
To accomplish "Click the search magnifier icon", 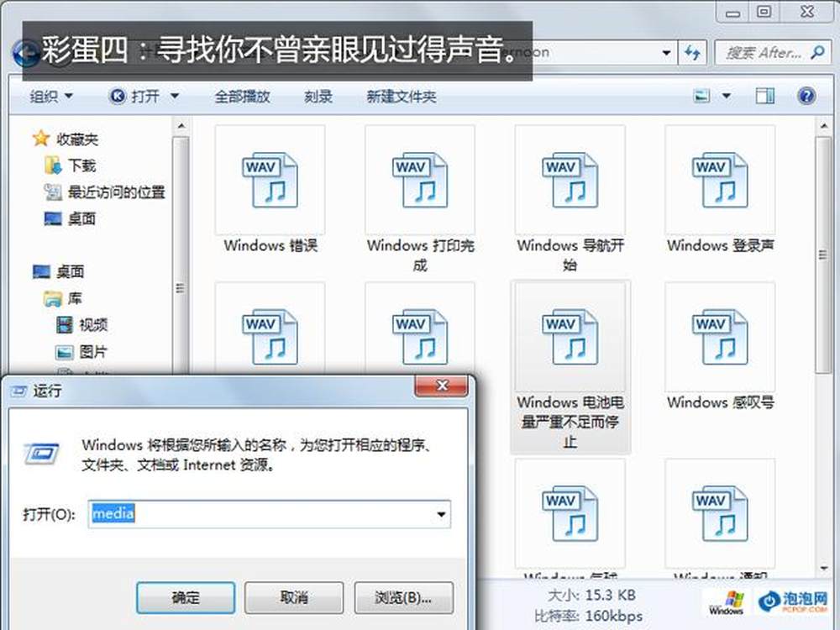I will click(817, 52).
